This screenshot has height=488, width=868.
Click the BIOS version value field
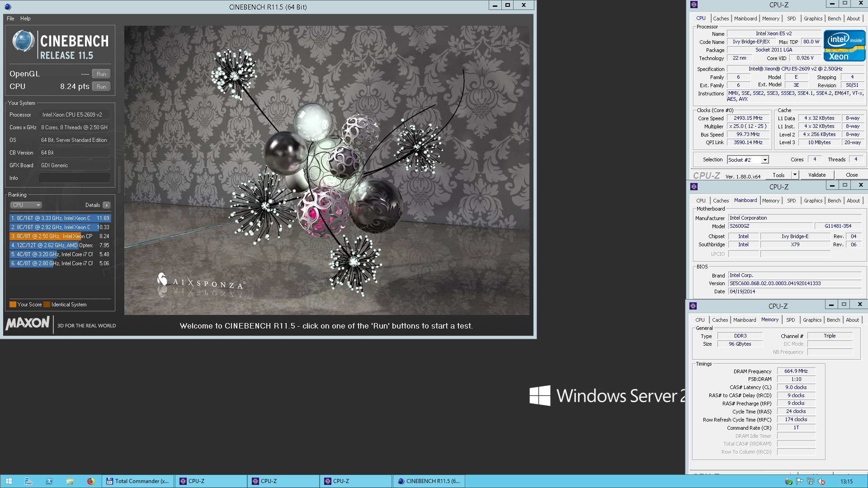(795, 284)
